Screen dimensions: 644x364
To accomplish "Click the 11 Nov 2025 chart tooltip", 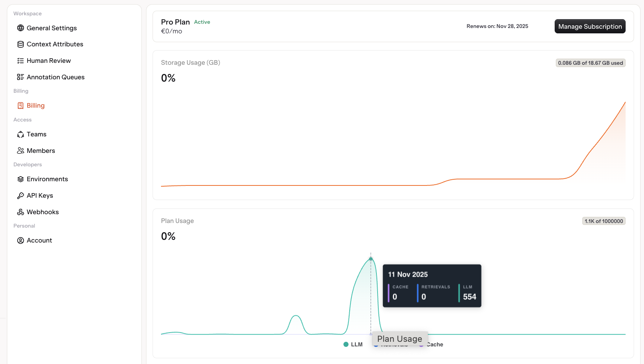I will click(432, 285).
